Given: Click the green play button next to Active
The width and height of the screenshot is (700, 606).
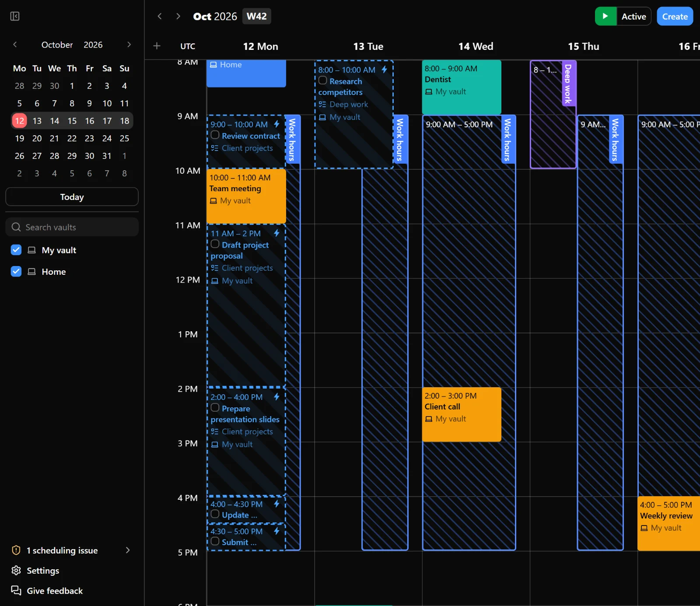Looking at the screenshot, I should [x=605, y=16].
